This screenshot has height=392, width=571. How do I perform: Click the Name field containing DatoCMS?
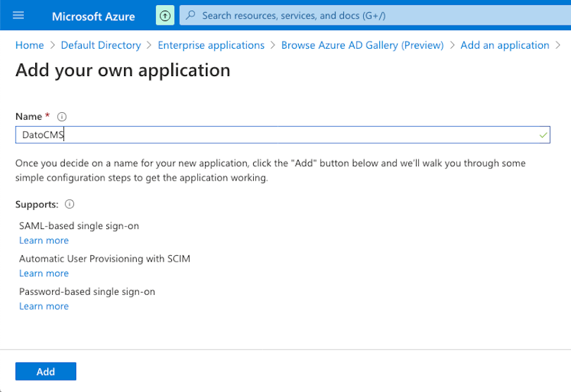tap(283, 135)
